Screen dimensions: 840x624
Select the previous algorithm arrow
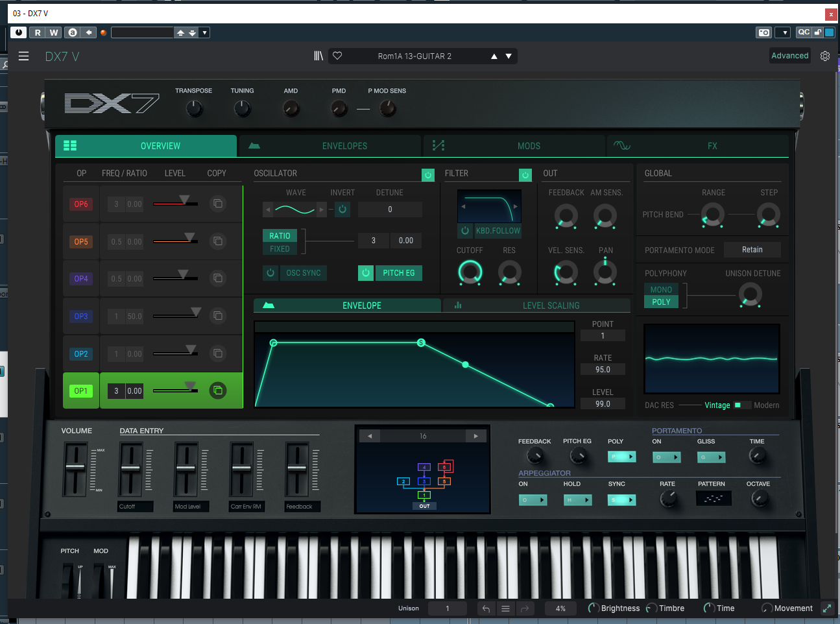pyautogui.click(x=370, y=436)
